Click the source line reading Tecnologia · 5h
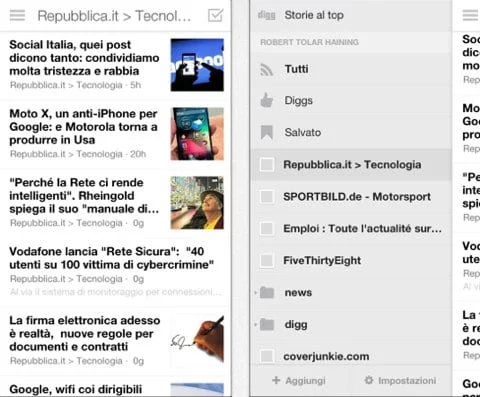The image size is (480, 397). [x=75, y=85]
